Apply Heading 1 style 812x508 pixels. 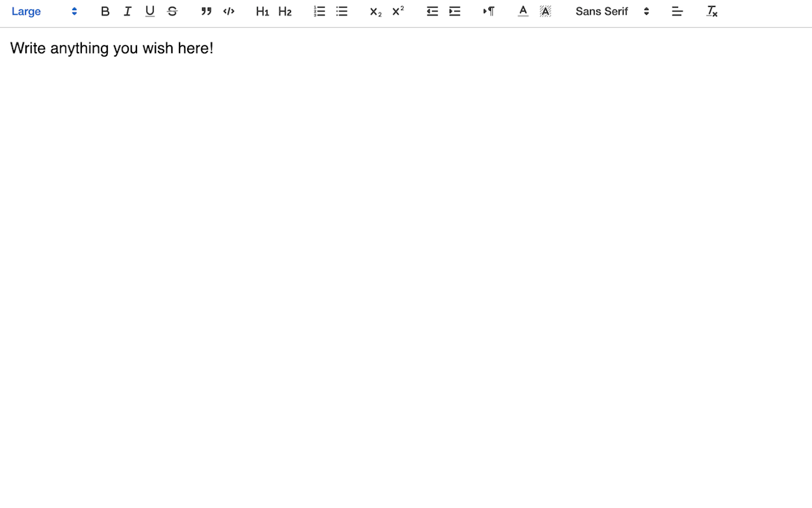(263, 11)
